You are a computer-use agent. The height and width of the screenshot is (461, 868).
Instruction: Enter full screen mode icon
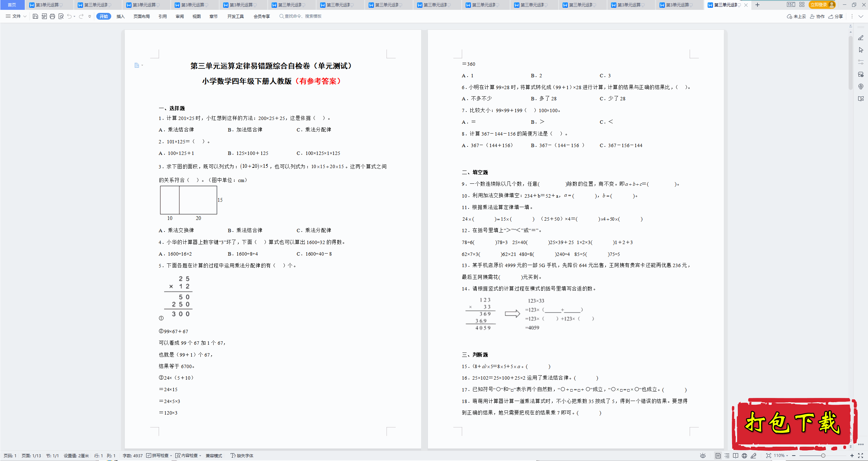(x=861, y=456)
